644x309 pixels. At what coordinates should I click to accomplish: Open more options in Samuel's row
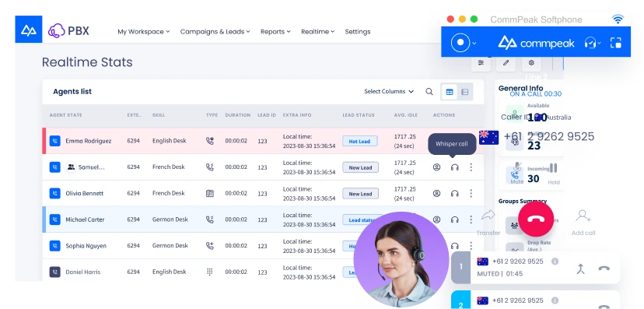[x=471, y=167]
